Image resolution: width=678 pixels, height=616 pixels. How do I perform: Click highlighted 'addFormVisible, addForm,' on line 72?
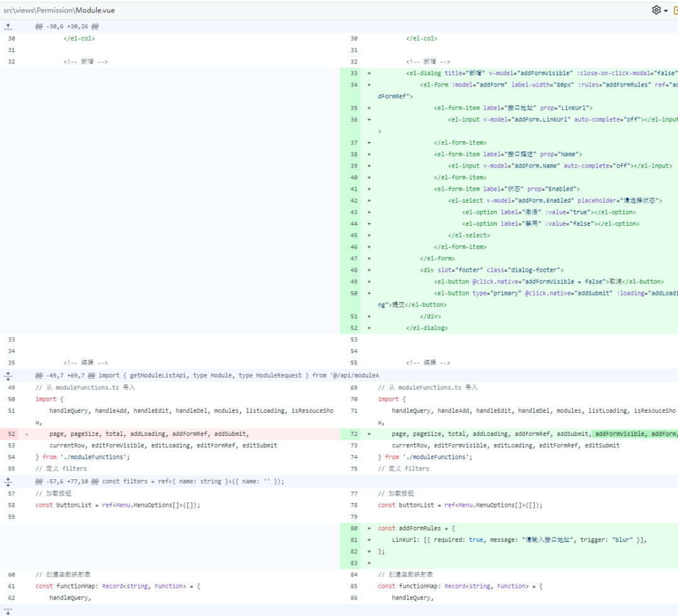[x=635, y=433]
